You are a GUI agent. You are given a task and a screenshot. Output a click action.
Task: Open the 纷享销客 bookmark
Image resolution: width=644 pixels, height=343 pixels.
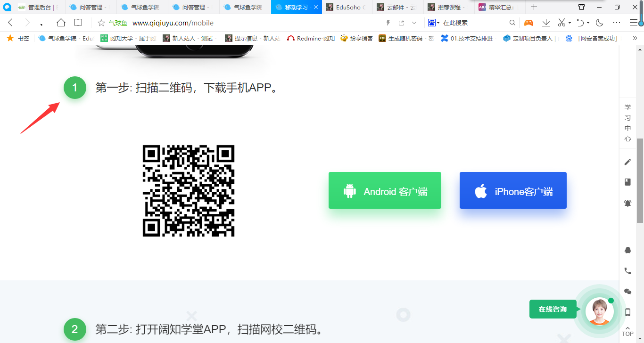(x=357, y=38)
